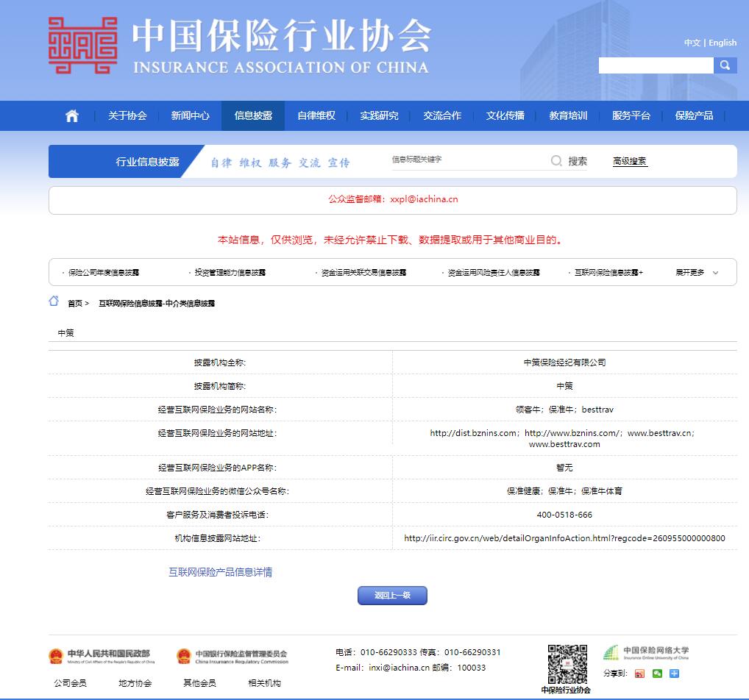Click the 信息标题关键字 keyword input field

tap(468, 160)
